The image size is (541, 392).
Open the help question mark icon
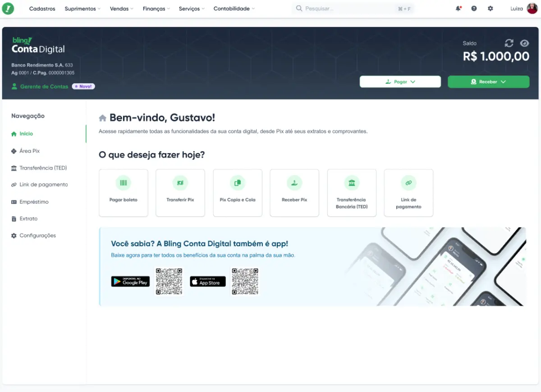474,9
